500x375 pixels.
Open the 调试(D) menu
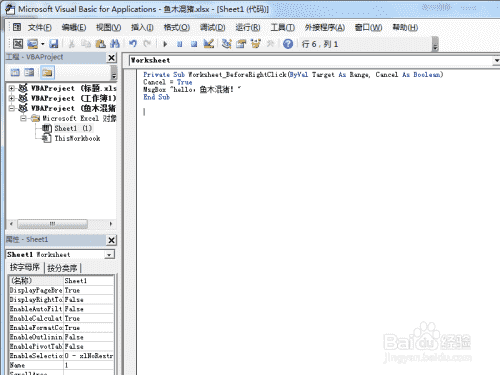click(x=213, y=27)
